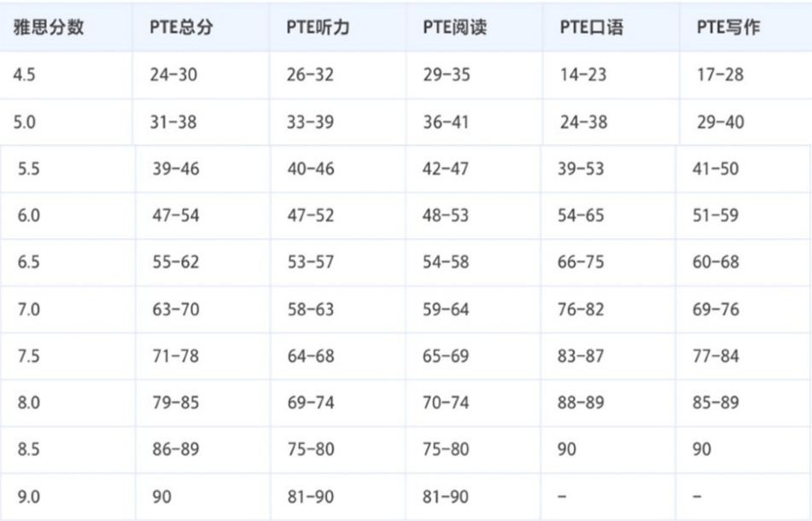Select the 42-47 reading cell

coord(446,168)
